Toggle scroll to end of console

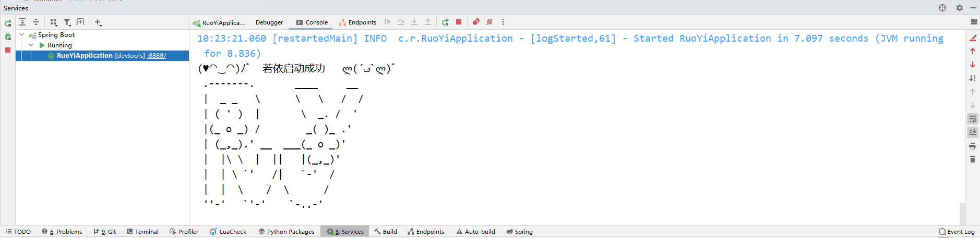click(x=973, y=132)
